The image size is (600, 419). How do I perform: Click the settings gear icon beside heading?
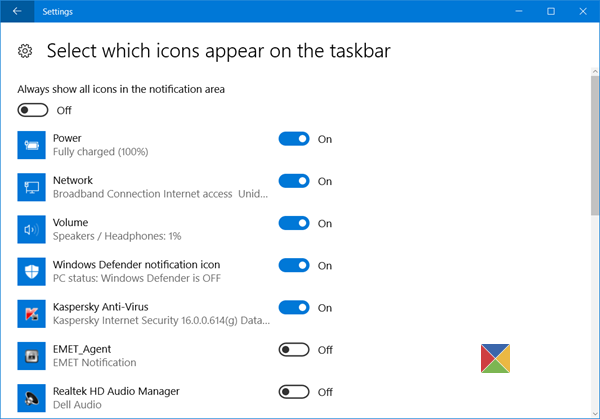(x=26, y=50)
